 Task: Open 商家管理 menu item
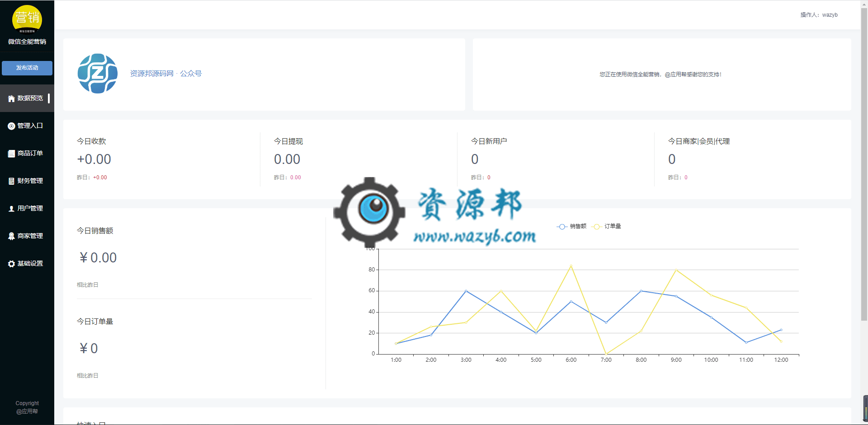pyautogui.click(x=27, y=236)
